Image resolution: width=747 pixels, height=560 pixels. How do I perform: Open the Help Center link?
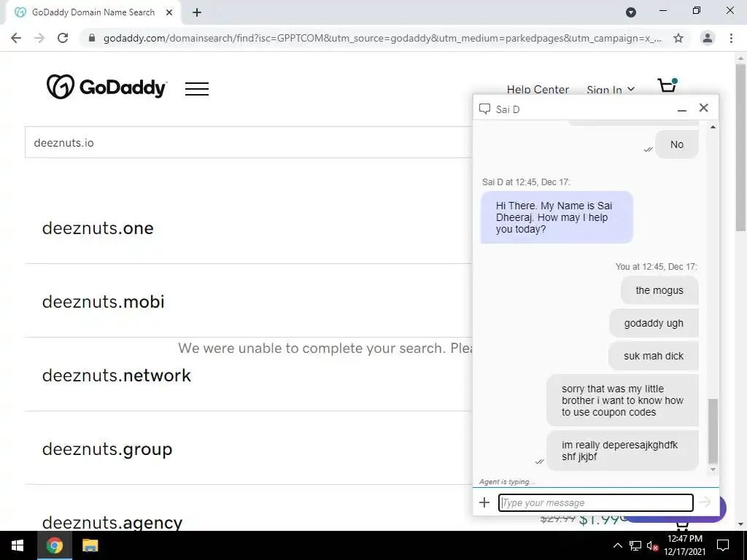click(538, 90)
